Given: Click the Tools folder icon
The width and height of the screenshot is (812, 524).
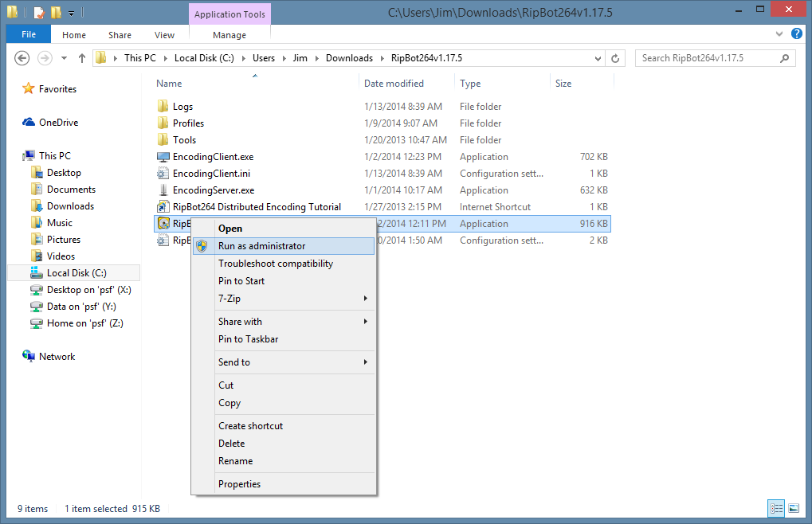Looking at the screenshot, I should 163,139.
